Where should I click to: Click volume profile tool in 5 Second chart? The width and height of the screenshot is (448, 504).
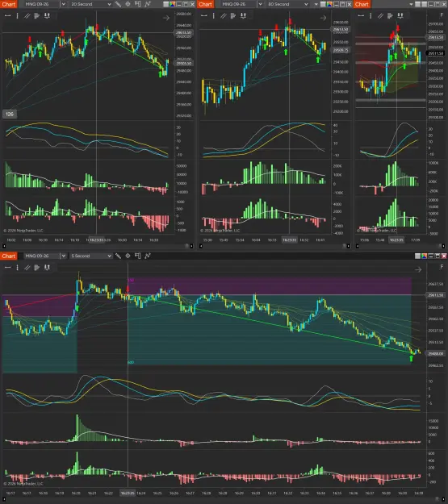[x=36, y=267]
